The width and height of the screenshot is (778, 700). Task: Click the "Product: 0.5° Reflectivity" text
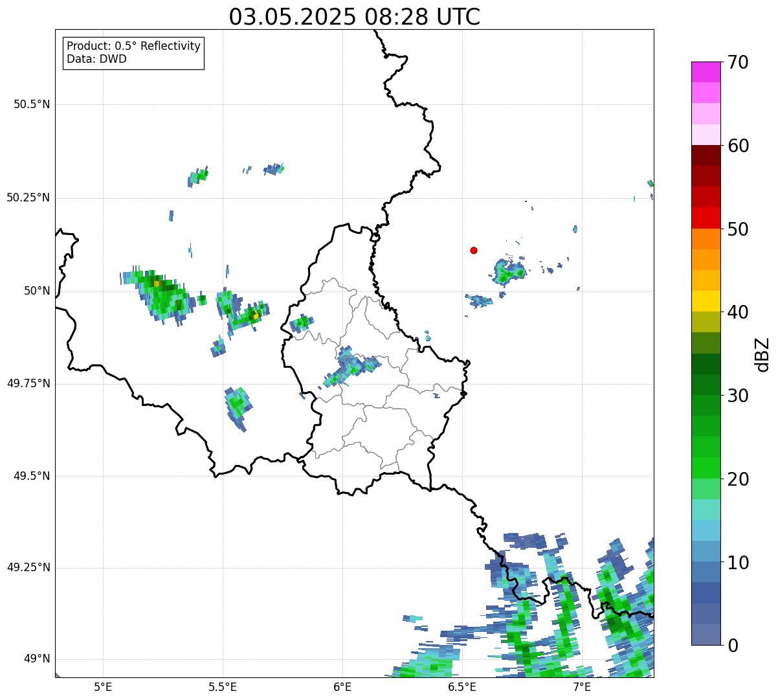(133, 46)
